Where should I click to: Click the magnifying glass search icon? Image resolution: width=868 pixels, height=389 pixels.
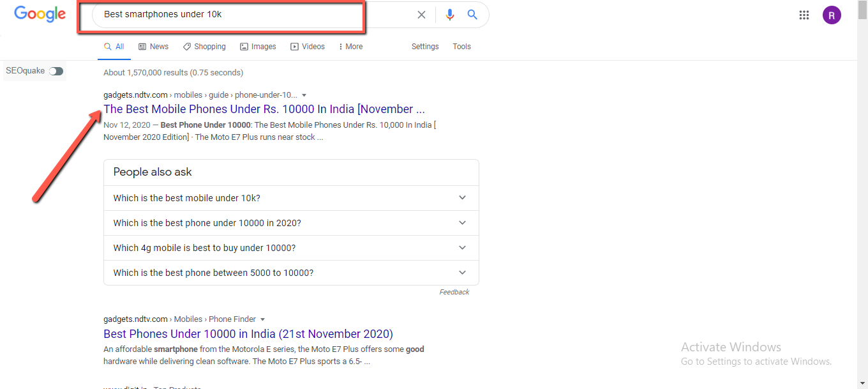pyautogui.click(x=472, y=14)
